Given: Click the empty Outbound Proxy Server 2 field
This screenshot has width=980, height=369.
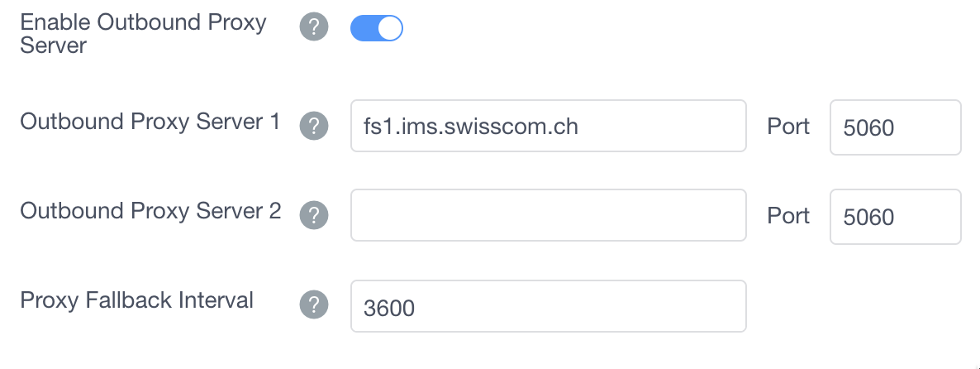Looking at the screenshot, I should tap(548, 216).
